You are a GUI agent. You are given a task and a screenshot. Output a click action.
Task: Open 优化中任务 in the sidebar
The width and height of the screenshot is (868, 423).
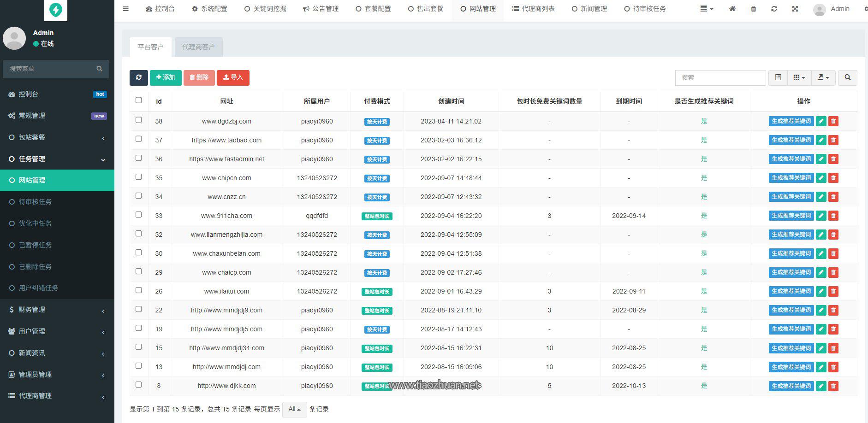[x=57, y=223]
